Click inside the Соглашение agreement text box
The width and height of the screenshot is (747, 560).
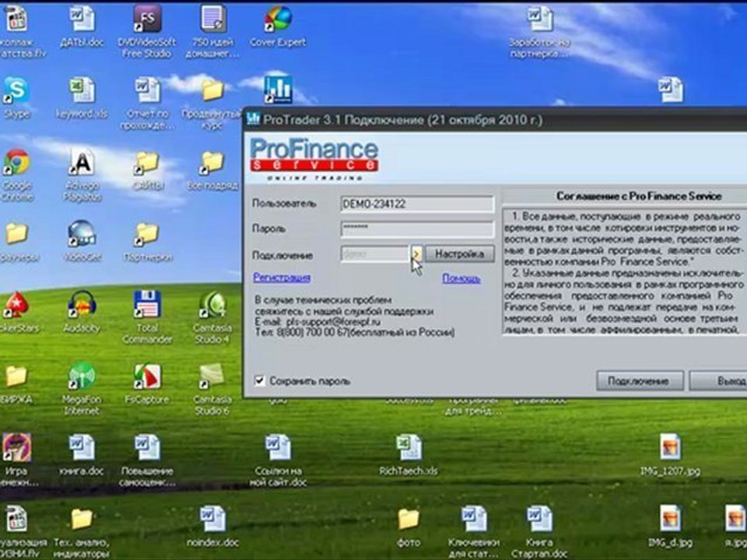click(624, 271)
